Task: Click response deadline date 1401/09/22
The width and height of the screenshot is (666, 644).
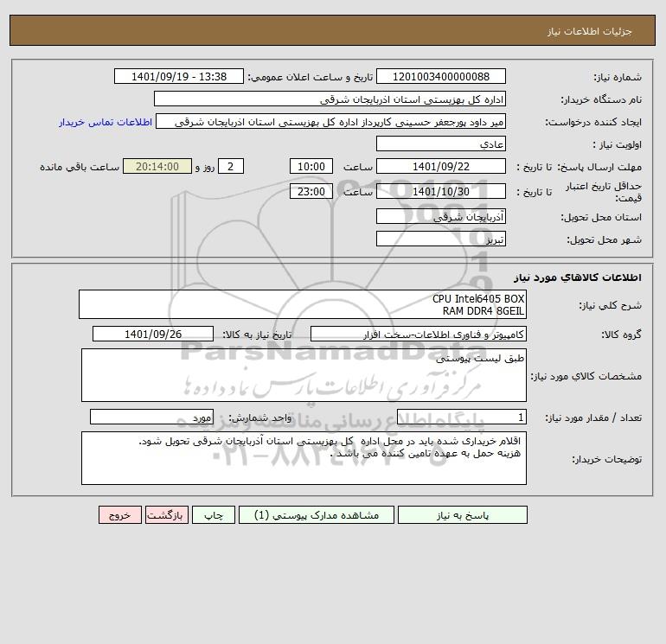Action: pos(441,167)
